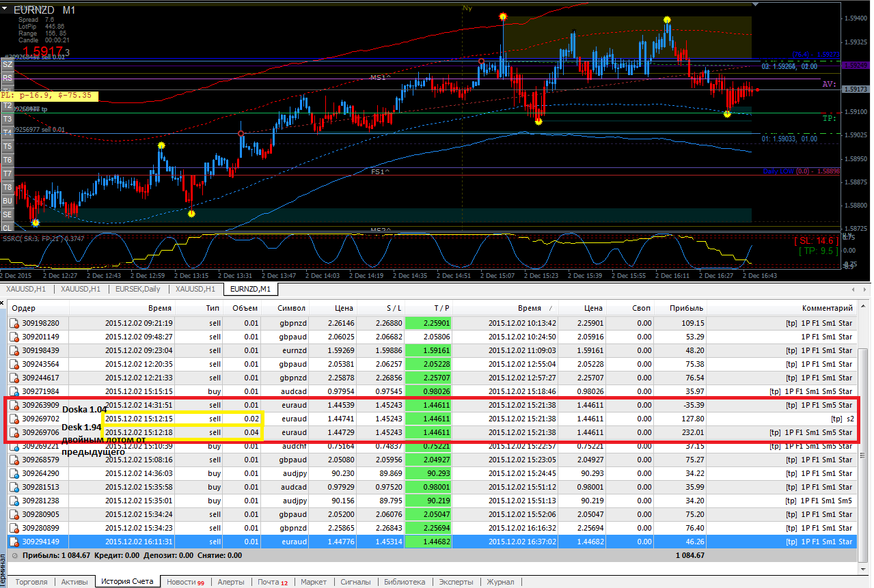The height and width of the screenshot is (588, 874).
Task: Activate the T5 chart panel button
Action: (7, 146)
